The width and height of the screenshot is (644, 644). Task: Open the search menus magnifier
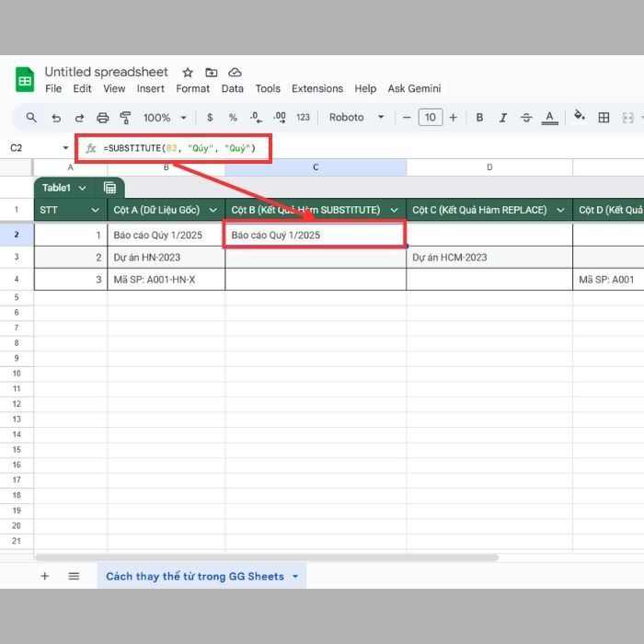[31, 118]
